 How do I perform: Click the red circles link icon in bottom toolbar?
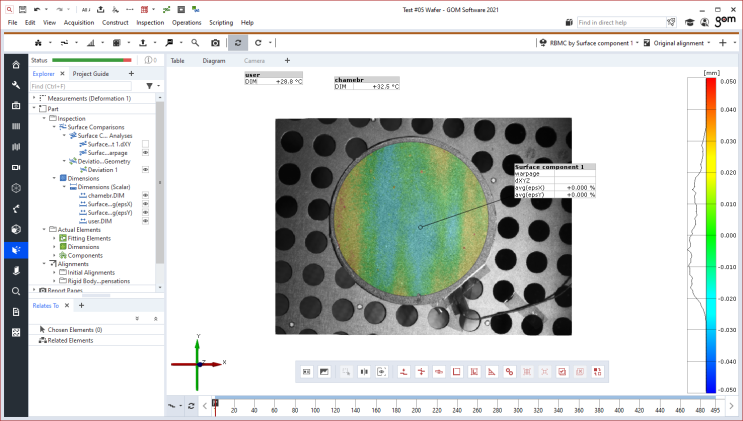click(509, 372)
